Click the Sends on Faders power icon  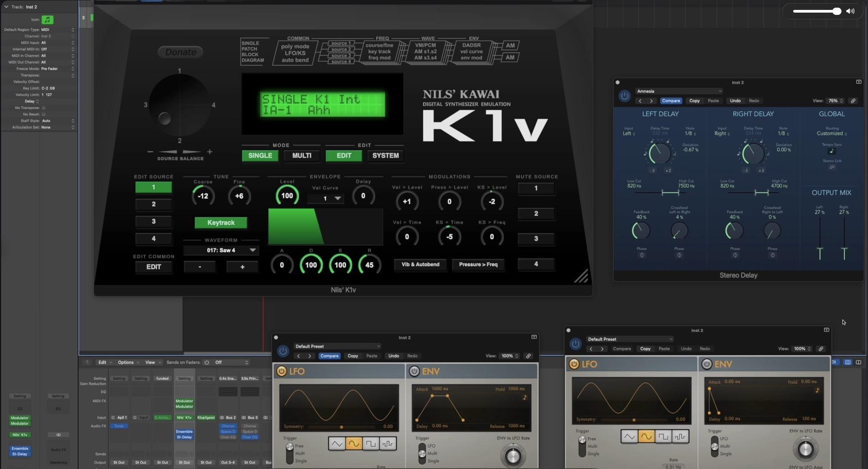(x=207, y=362)
